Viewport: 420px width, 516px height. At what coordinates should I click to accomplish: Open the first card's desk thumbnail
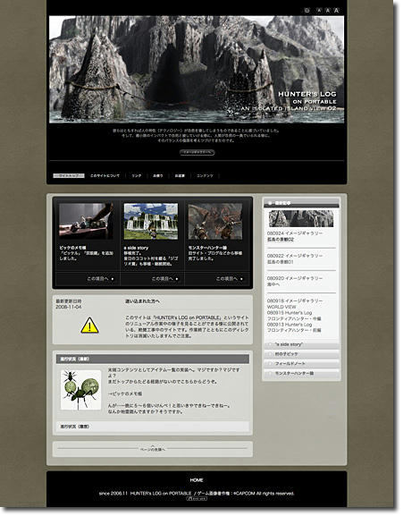pyautogui.click(x=86, y=221)
